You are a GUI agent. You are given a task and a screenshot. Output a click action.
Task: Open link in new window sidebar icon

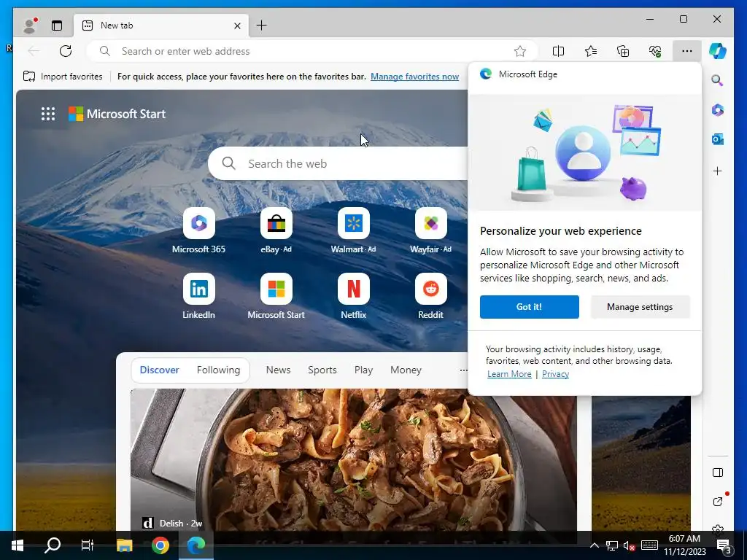(718, 501)
